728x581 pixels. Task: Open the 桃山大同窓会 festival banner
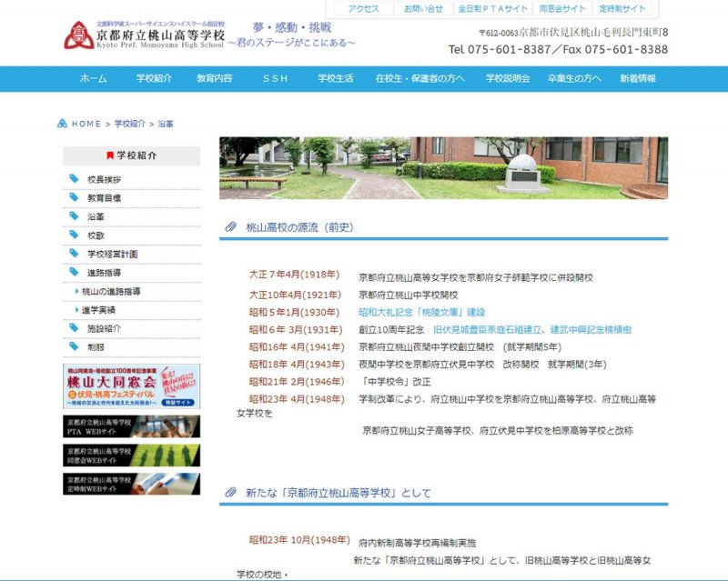pyautogui.click(x=131, y=386)
